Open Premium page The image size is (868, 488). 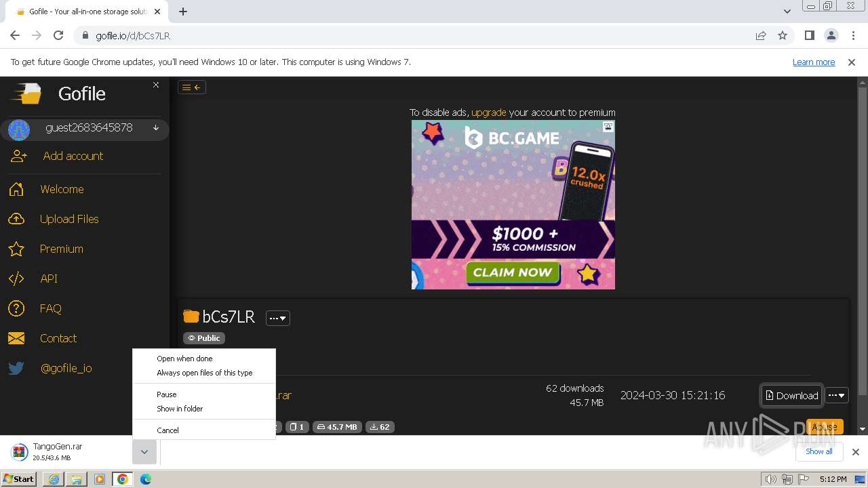tap(61, 249)
